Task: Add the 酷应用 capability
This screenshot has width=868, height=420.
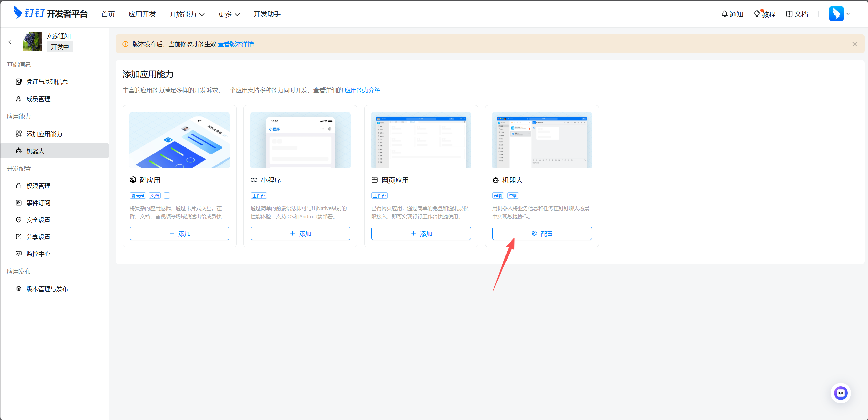Action: tap(179, 233)
